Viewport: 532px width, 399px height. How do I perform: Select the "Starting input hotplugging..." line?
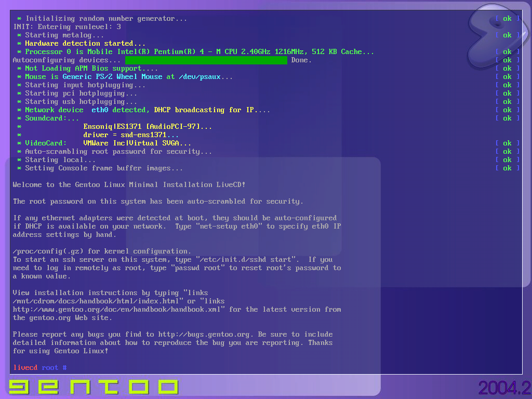81,85
